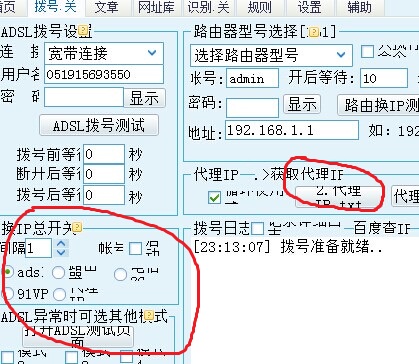Select the radio option labeled 盟
Screen dimensions: 419x364
coord(58,273)
